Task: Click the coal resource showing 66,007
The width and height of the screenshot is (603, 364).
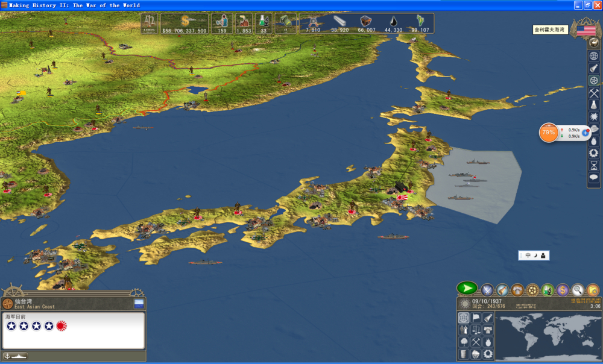Action: pos(366,24)
